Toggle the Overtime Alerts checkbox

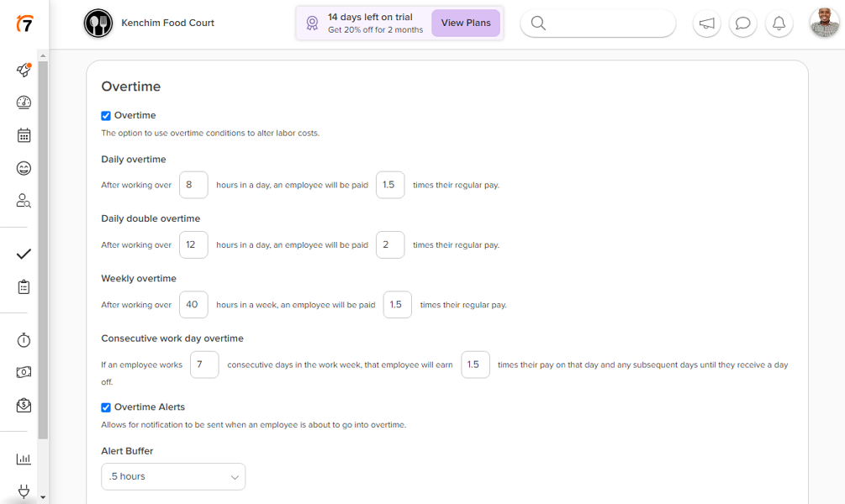pos(106,407)
